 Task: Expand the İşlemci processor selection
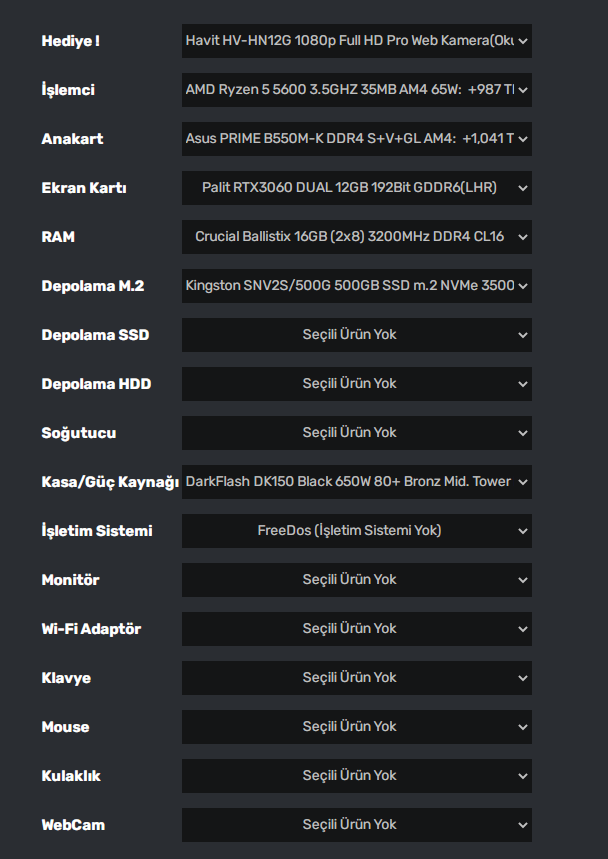click(x=356, y=90)
